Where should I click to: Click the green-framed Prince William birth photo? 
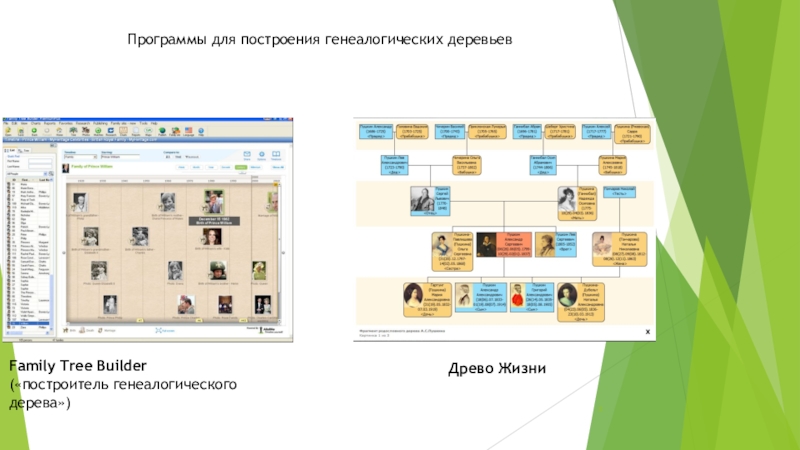click(x=214, y=202)
